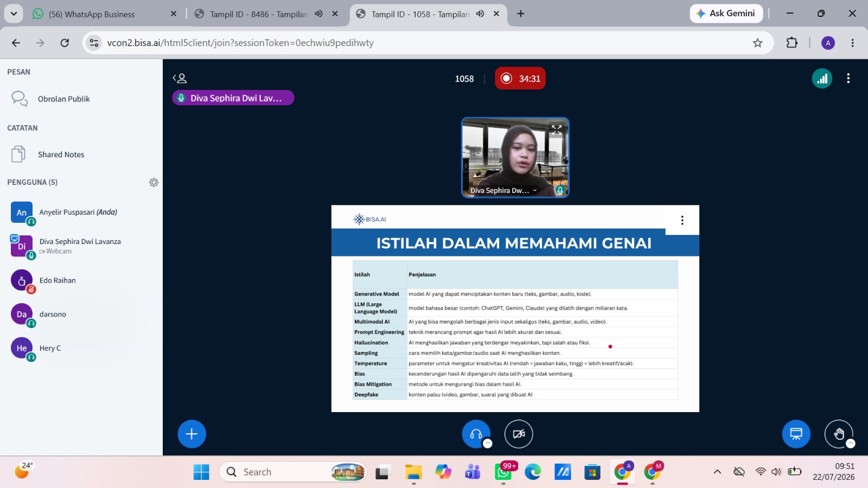Bookmark this page star icon

coord(757,43)
